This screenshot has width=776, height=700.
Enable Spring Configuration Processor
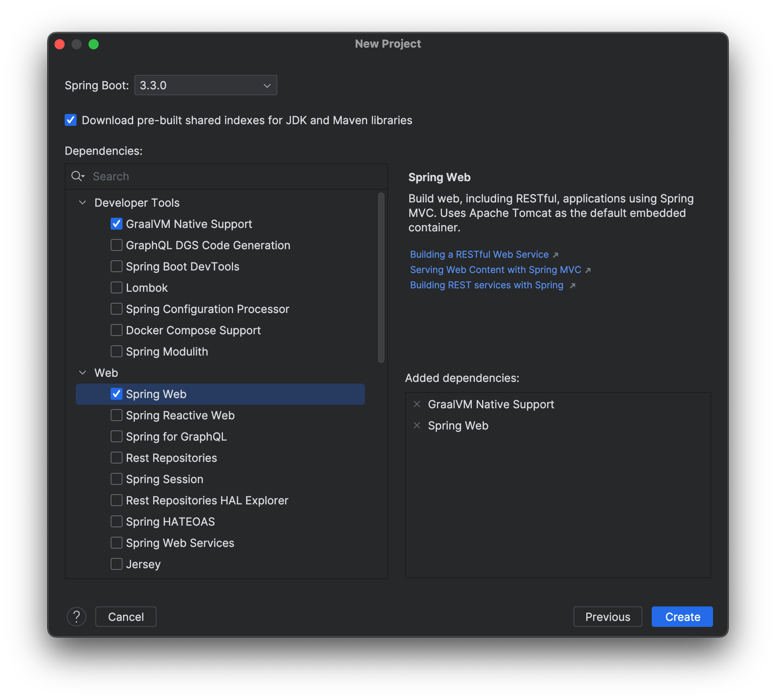[117, 309]
